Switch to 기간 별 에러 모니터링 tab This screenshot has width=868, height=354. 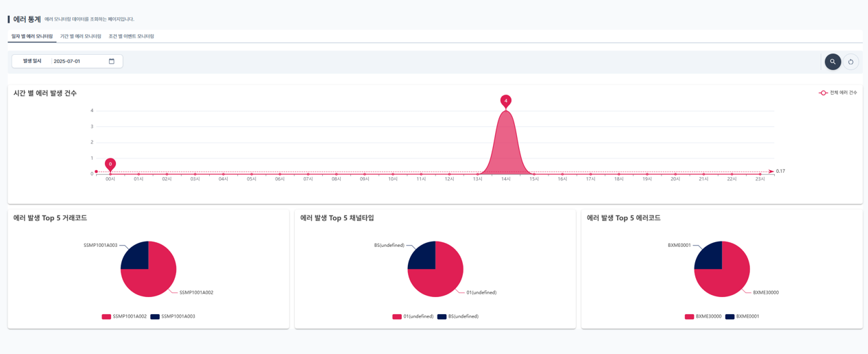pyautogui.click(x=80, y=36)
